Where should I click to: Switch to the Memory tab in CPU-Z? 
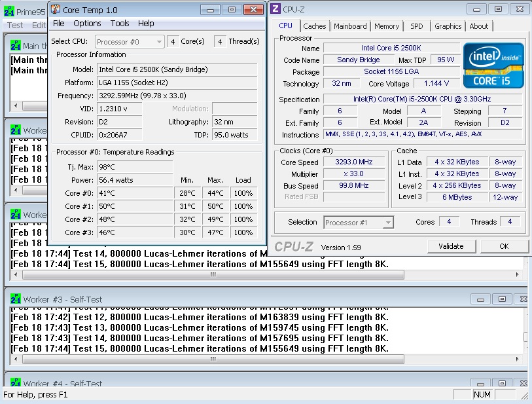coord(387,26)
